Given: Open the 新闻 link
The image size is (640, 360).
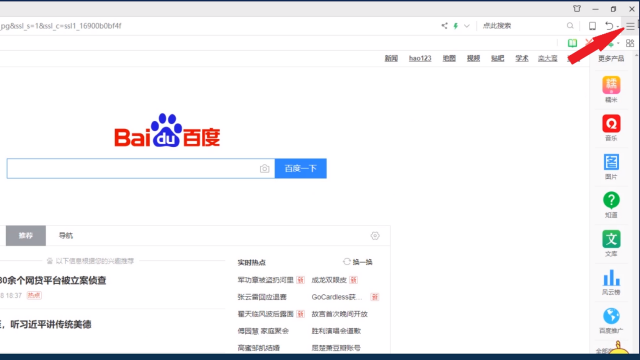Looking at the screenshot, I should [391, 58].
